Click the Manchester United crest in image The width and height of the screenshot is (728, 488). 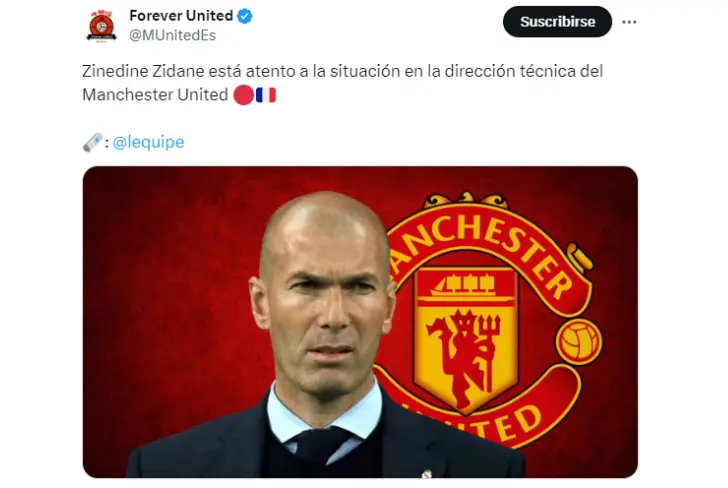click(488, 320)
